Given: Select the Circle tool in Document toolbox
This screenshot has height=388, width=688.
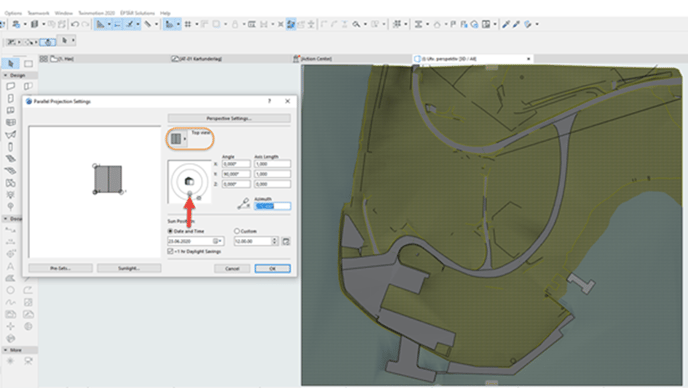Looking at the screenshot, I should (11, 290).
